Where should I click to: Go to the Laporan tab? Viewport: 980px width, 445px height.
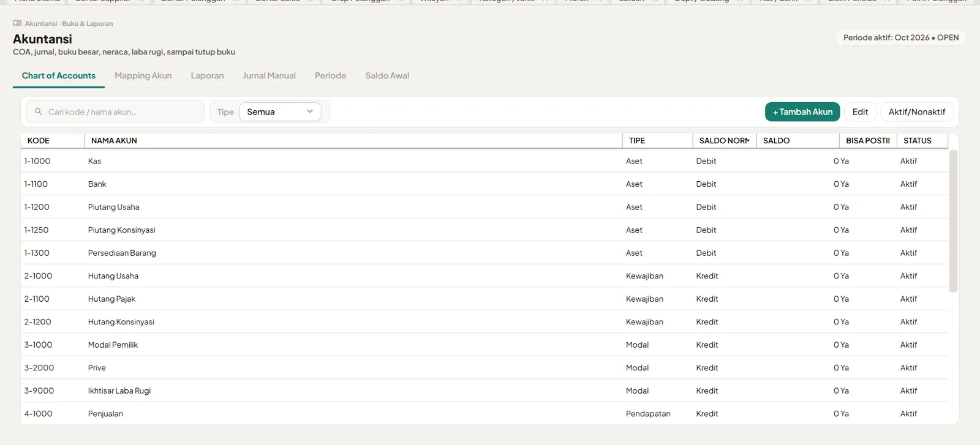[207, 76]
